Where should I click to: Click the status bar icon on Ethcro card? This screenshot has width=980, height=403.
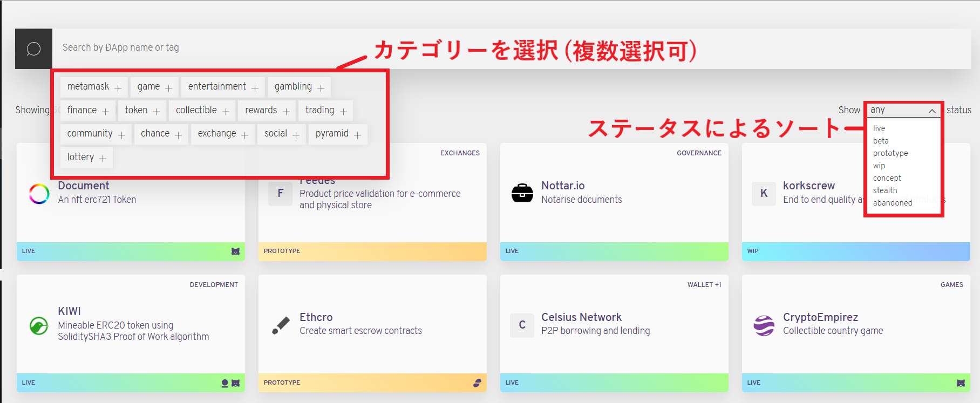[477, 383]
